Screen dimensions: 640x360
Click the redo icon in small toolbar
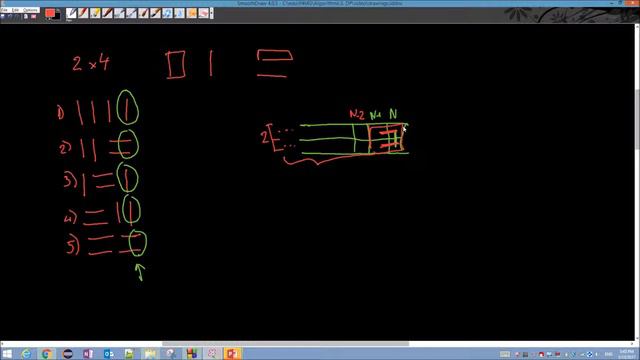[x=17, y=16]
